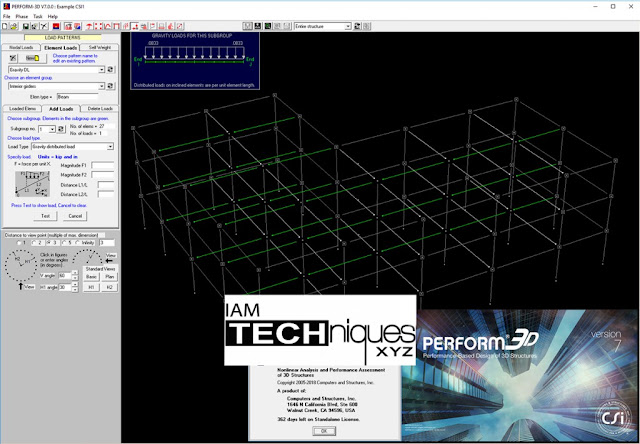Open the Subgroup no. dropdown

(x=52, y=129)
